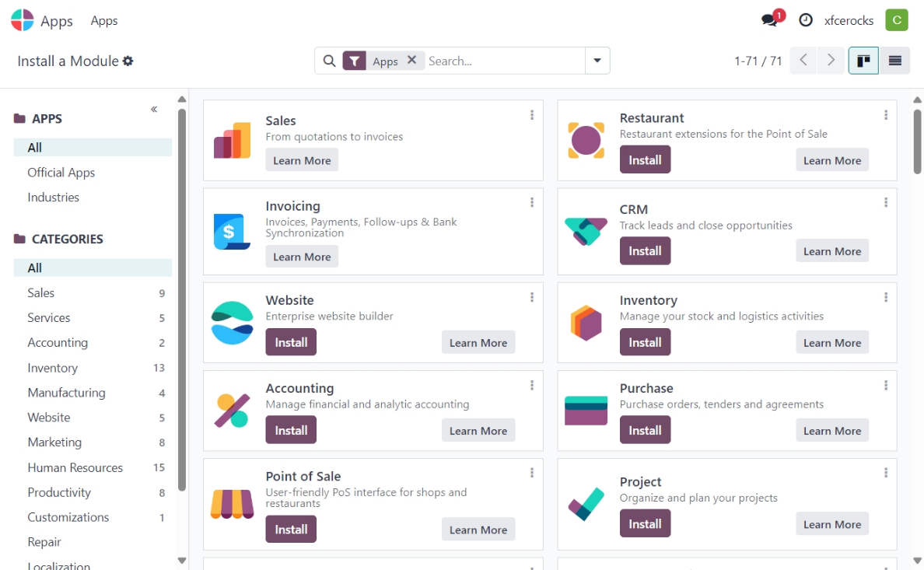Collapse the left category side panel
The height and width of the screenshot is (570, 924).
pos(154,110)
